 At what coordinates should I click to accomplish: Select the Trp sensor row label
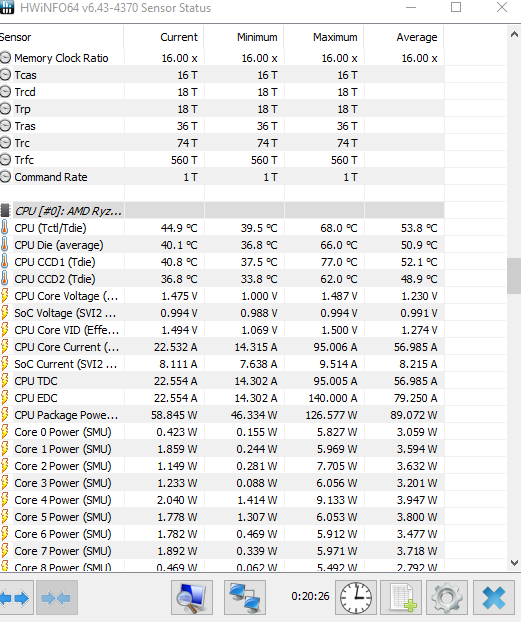click(x=22, y=109)
